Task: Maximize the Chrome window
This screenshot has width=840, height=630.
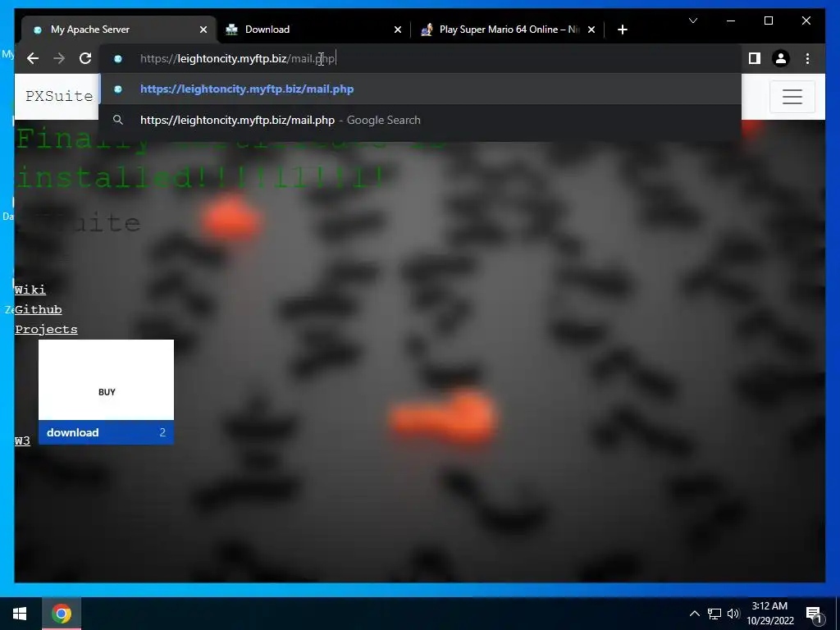Action: (768, 21)
